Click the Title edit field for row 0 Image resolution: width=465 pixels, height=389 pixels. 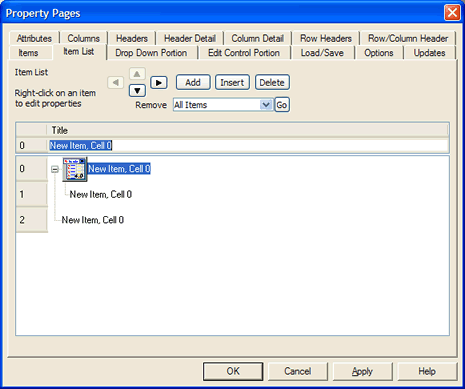[248, 146]
